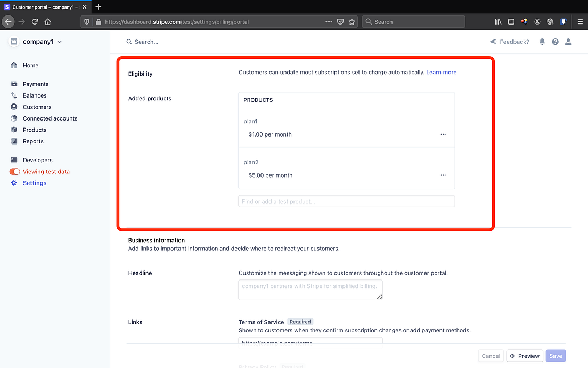Open the Learn more link about eligibility

pos(441,72)
